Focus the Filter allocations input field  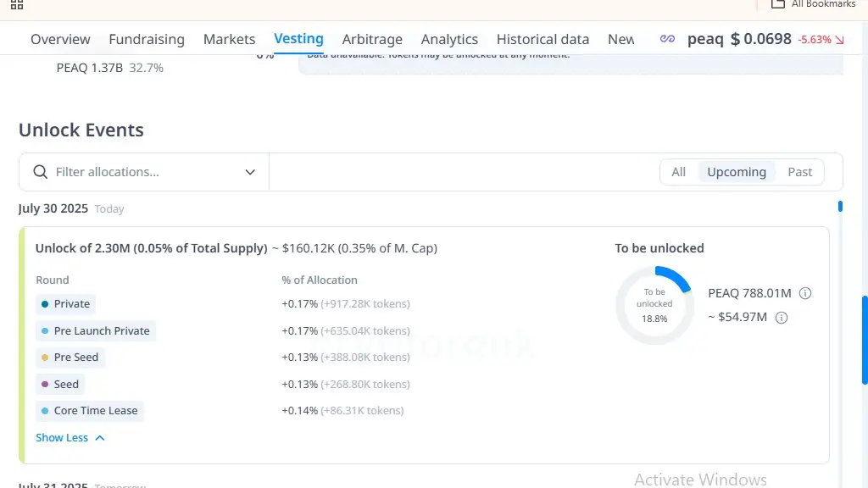click(144, 172)
